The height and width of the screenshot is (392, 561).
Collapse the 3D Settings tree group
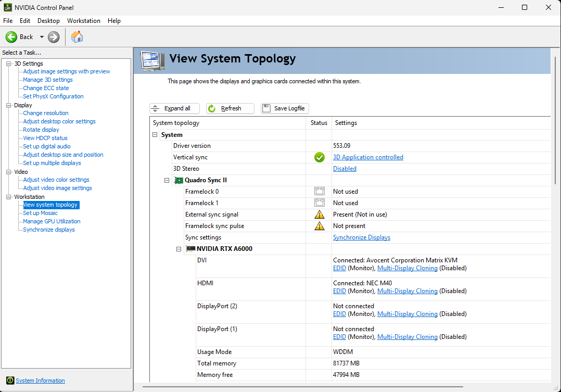(x=8, y=64)
